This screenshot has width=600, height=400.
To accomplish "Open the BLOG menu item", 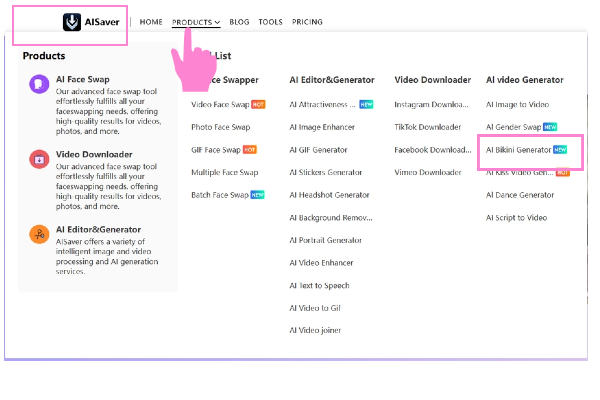I will pyautogui.click(x=239, y=22).
